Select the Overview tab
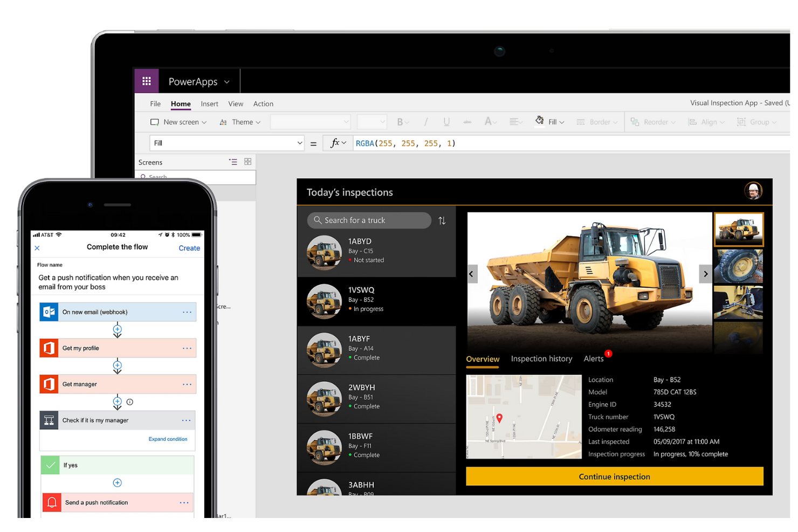Viewport: 798px width, 532px height. (483, 359)
